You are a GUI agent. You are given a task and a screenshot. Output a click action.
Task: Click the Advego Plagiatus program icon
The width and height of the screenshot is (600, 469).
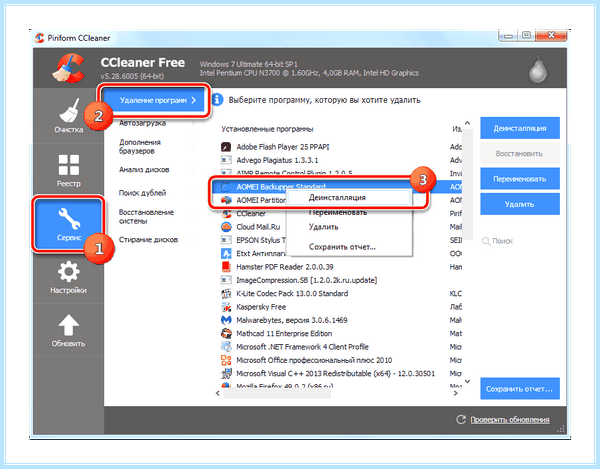coord(226,160)
